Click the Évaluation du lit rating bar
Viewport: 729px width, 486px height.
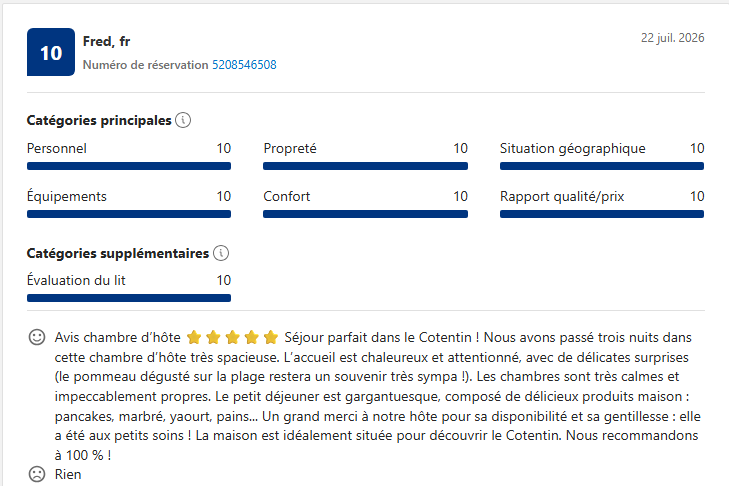[129, 298]
